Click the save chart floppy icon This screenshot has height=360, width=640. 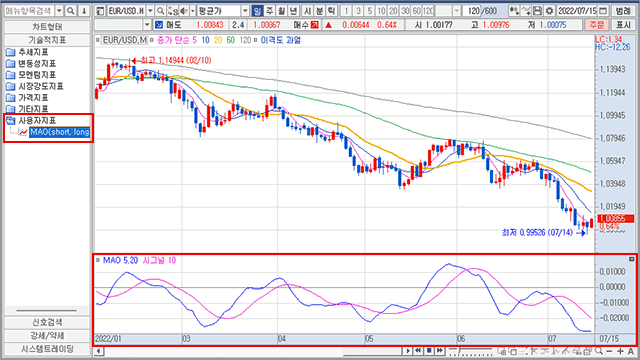[538, 11]
